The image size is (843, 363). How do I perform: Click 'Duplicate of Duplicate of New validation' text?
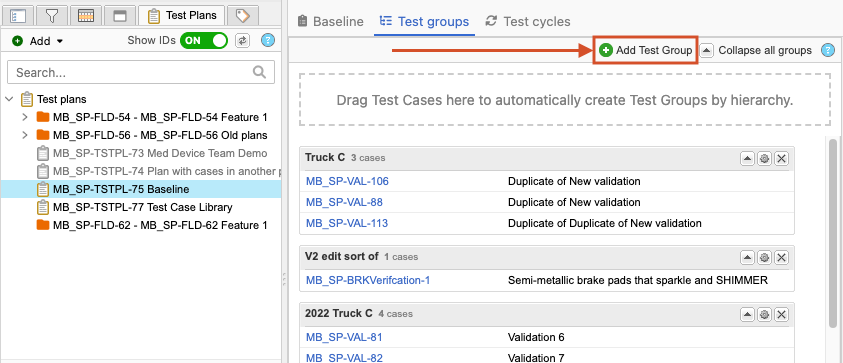[x=605, y=223]
